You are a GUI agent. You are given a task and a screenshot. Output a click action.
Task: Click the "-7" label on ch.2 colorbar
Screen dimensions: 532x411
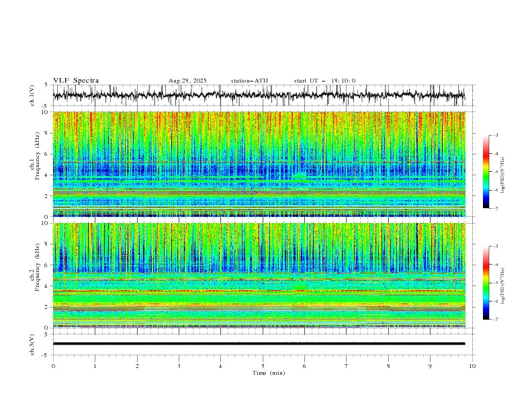tap(496, 320)
